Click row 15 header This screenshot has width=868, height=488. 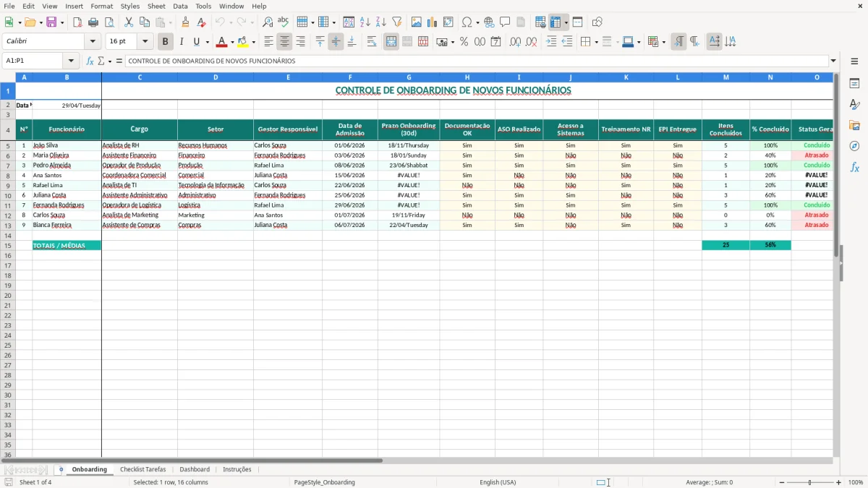click(8, 245)
